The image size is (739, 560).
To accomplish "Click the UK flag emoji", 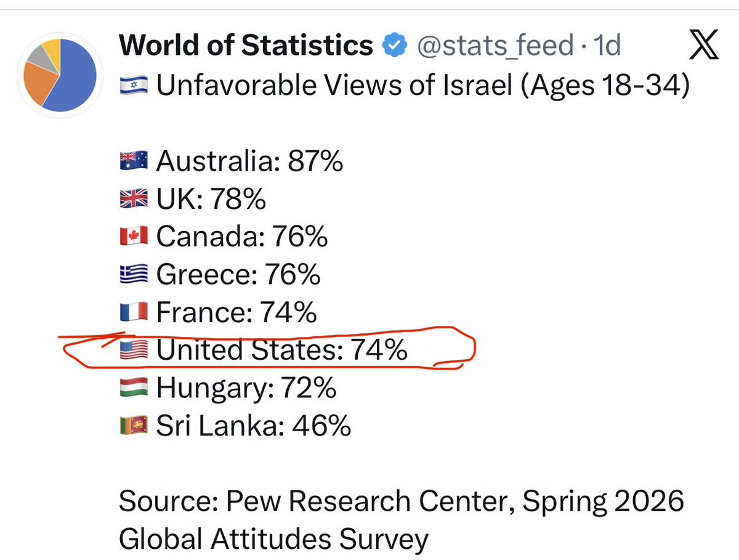I will 133,199.
